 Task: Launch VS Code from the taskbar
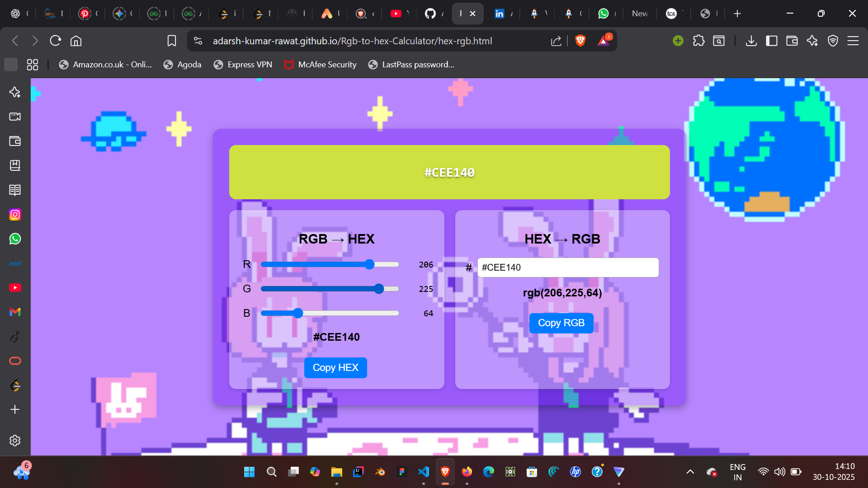point(424,472)
